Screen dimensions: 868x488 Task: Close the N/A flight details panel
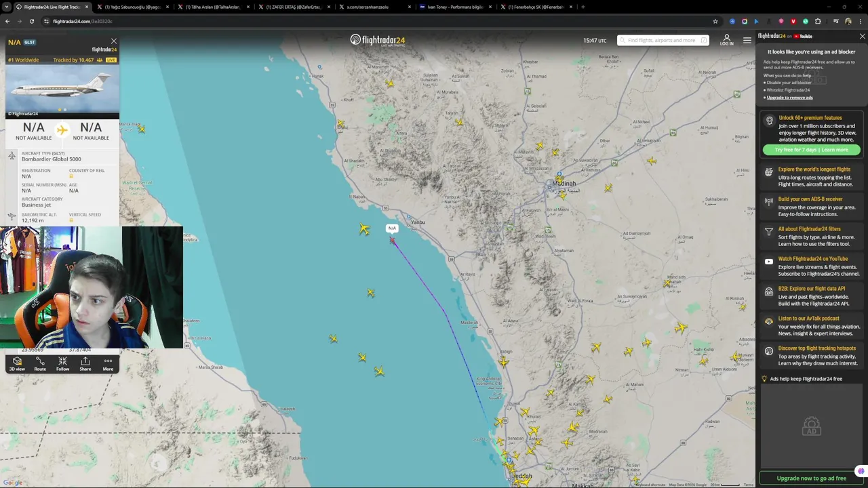coord(113,42)
